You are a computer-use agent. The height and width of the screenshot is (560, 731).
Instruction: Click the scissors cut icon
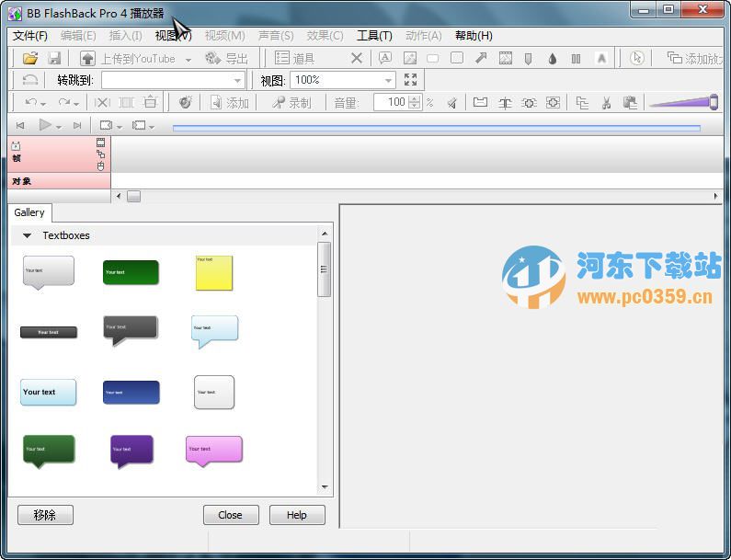click(x=606, y=103)
